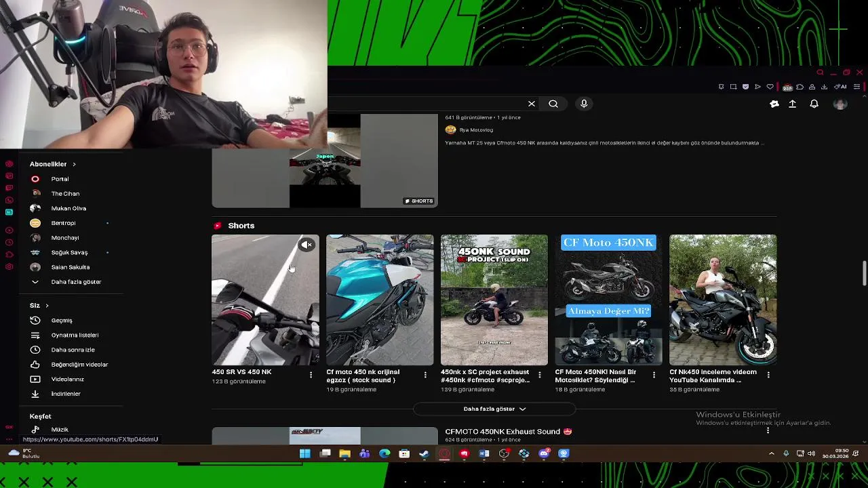Open Discord from the taskbar
This screenshot has width=868, height=488.
544,453
